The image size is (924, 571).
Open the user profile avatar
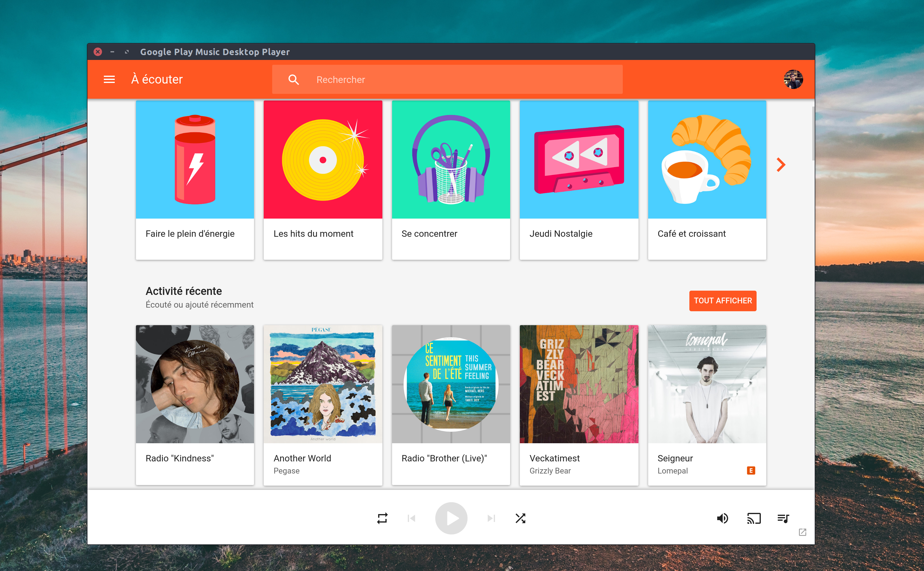pyautogui.click(x=793, y=79)
